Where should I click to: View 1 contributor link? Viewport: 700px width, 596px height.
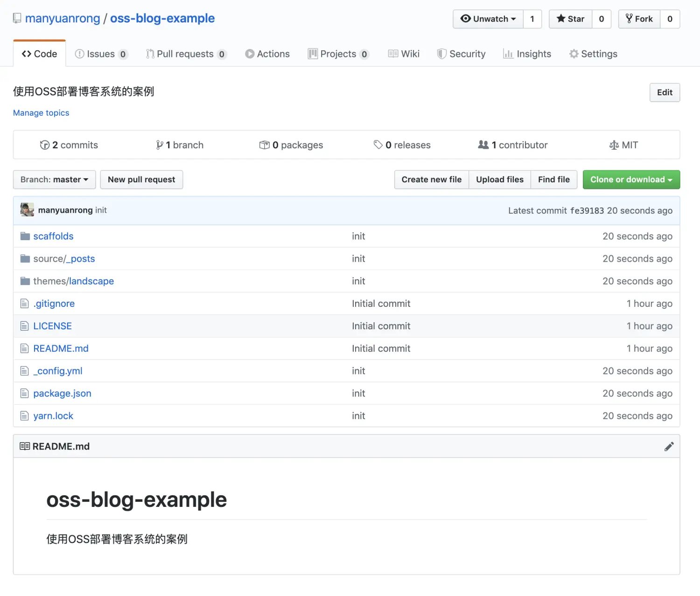(513, 145)
